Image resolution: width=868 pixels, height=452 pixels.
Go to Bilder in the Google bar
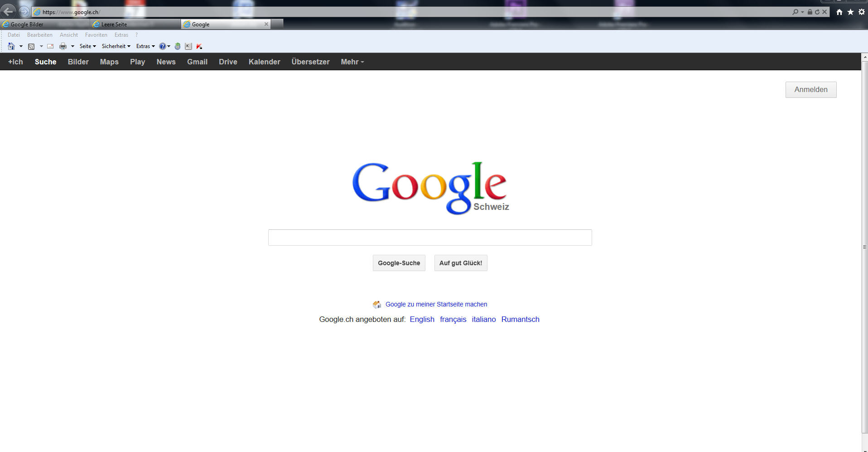pyautogui.click(x=78, y=62)
